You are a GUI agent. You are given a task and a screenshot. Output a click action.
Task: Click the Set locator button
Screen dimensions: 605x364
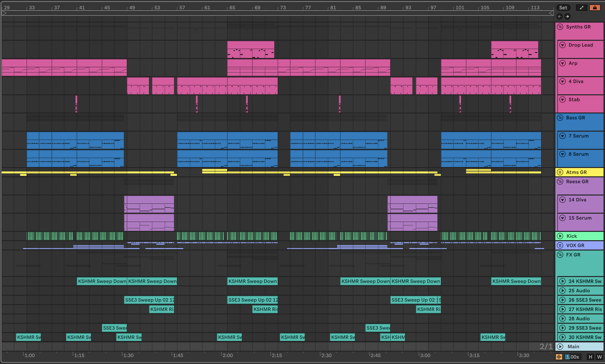pyautogui.click(x=563, y=8)
